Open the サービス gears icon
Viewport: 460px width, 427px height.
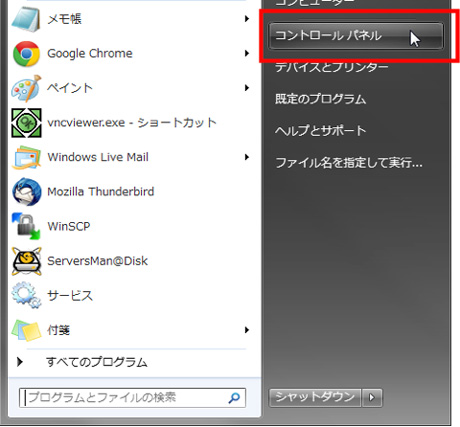click(x=26, y=295)
